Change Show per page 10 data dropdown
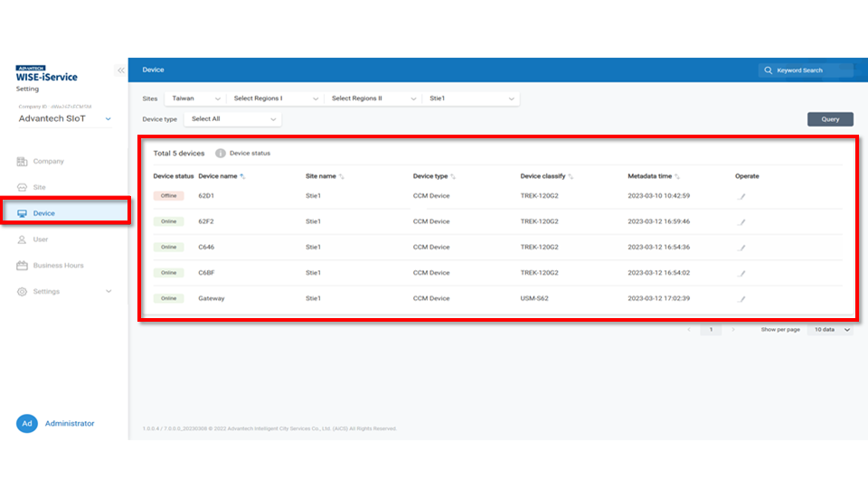868x488 pixels. coord(829,330)
